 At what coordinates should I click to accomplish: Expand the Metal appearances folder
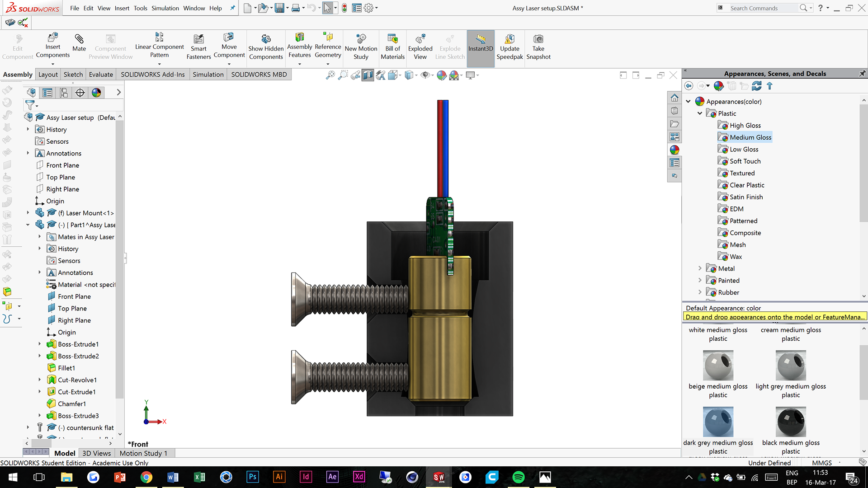click(x=700, y=268)
